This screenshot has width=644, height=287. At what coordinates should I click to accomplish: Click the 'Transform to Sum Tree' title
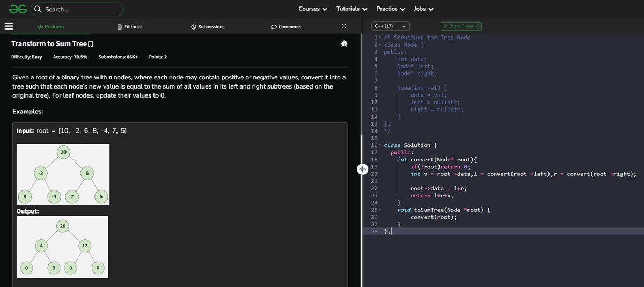(49, 43)
